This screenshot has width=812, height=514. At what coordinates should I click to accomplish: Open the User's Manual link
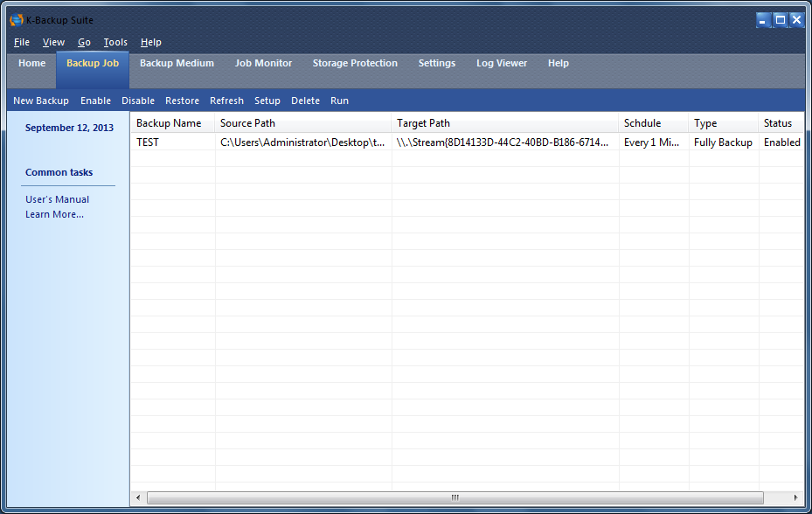click(x=57, y=199)
